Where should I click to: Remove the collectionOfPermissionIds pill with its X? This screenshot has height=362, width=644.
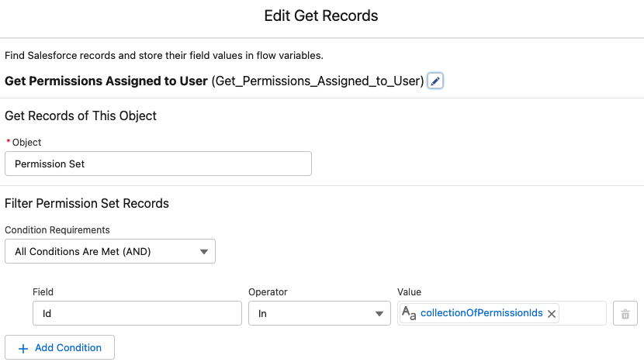click(552, 313)
